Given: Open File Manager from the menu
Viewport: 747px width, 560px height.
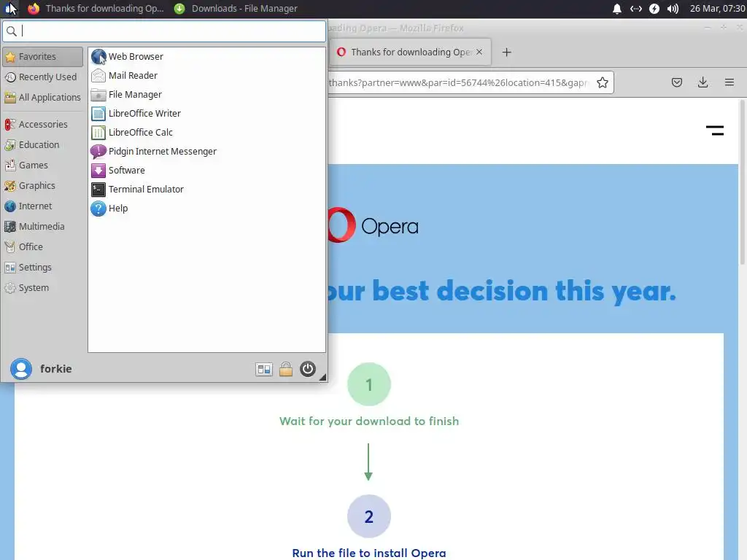Looking at the screenshot, I should click(206, 95).
